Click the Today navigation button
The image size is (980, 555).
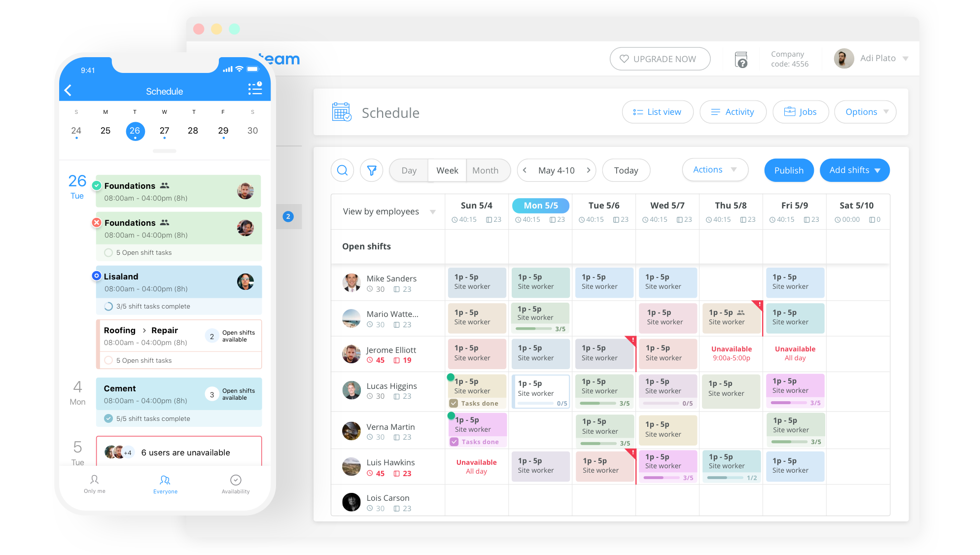625,170
